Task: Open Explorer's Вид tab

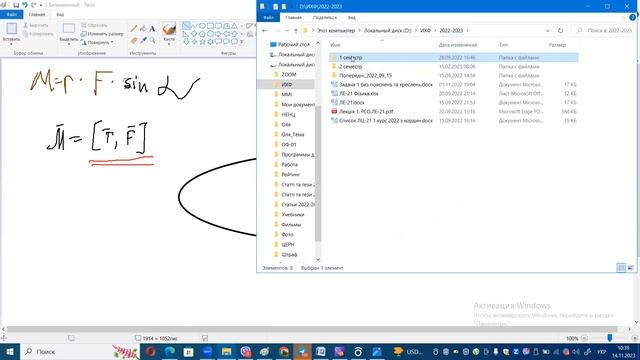Action: [x=351, y=18]
